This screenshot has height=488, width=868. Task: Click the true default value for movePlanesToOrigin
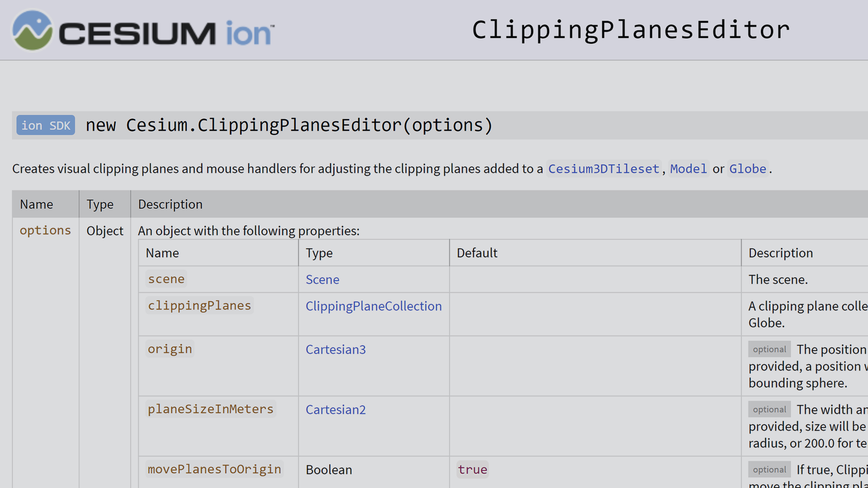(473, 469)
